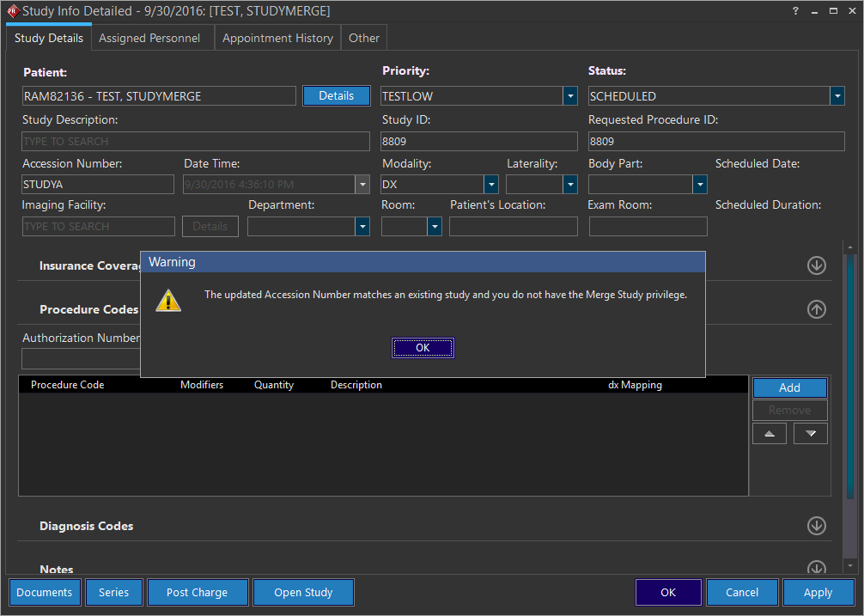864x616 pixels.
Task: Click OK in the Warning dialog
Action: [423, 348]
